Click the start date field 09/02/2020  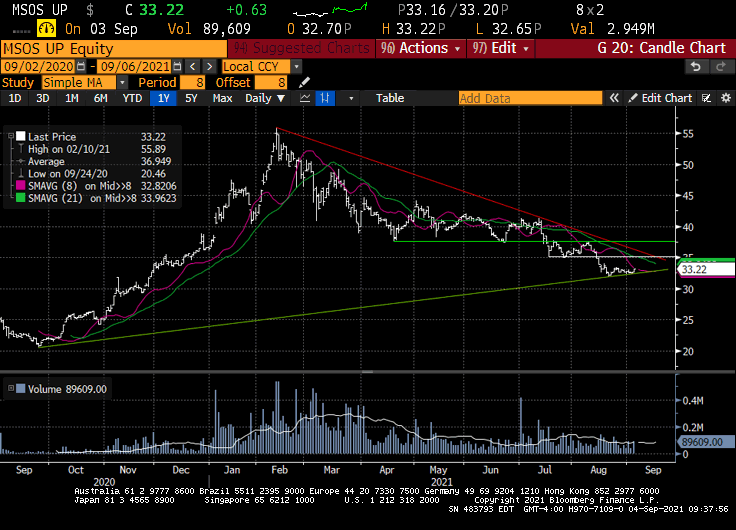38,67
